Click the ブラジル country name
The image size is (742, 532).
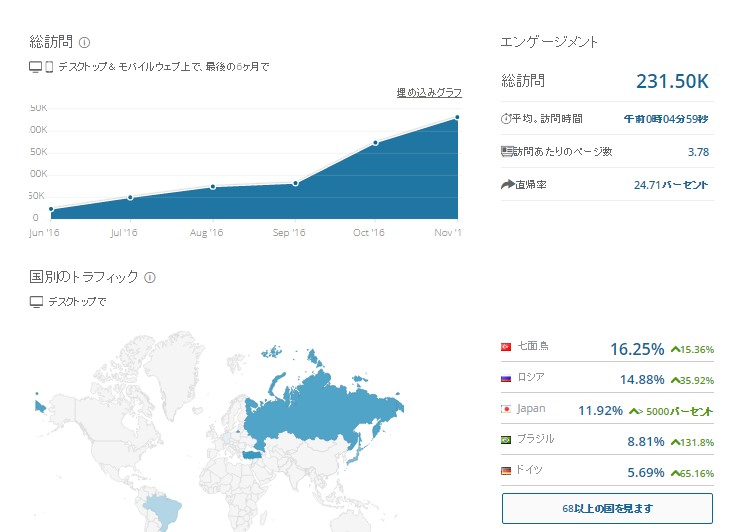click(535, 439)
